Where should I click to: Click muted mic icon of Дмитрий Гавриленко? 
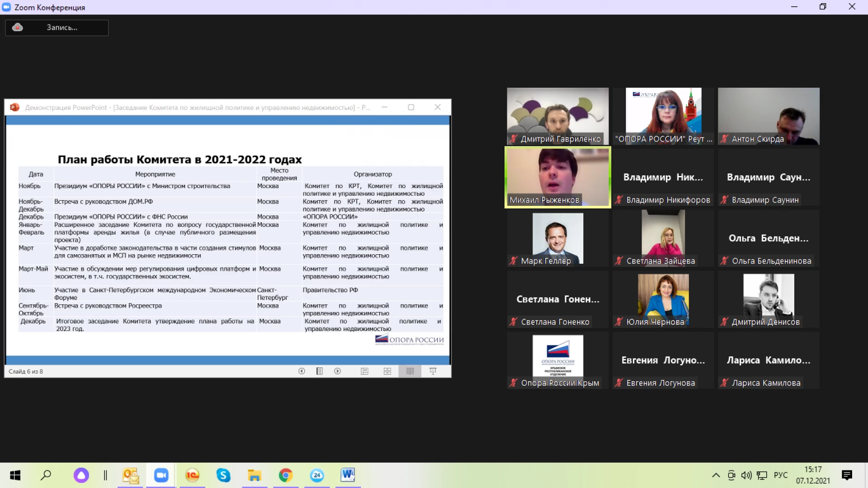[514, 139]
